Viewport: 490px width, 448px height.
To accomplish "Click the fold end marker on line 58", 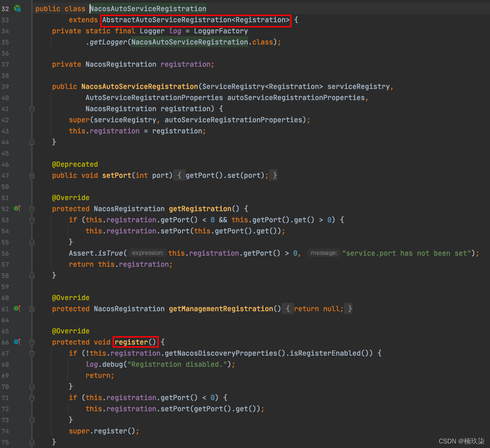I will point(32,275).
